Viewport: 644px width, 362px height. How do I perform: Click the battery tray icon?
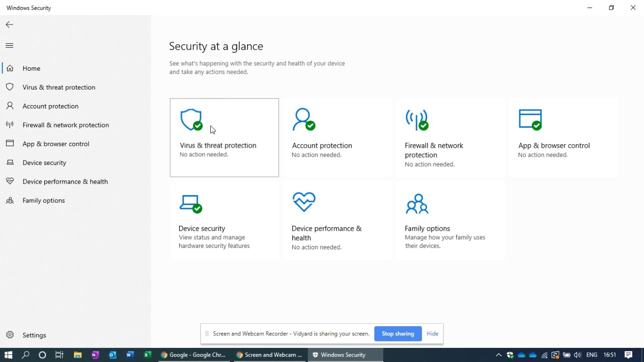coord(567,355)
